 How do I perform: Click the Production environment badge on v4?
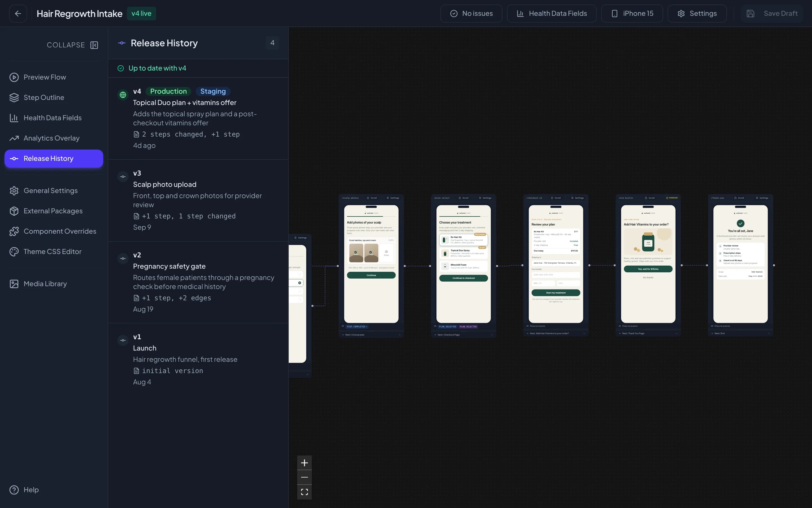[168, 91]
